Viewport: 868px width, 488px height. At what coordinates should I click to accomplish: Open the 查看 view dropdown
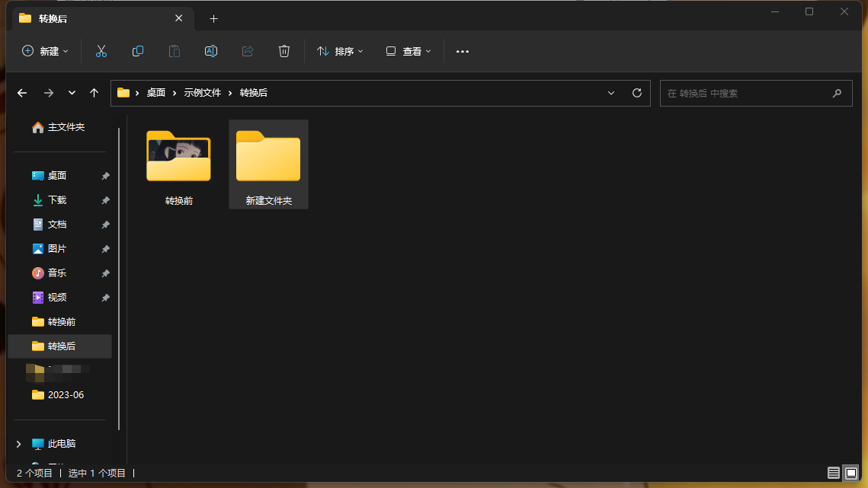(408, 51)
